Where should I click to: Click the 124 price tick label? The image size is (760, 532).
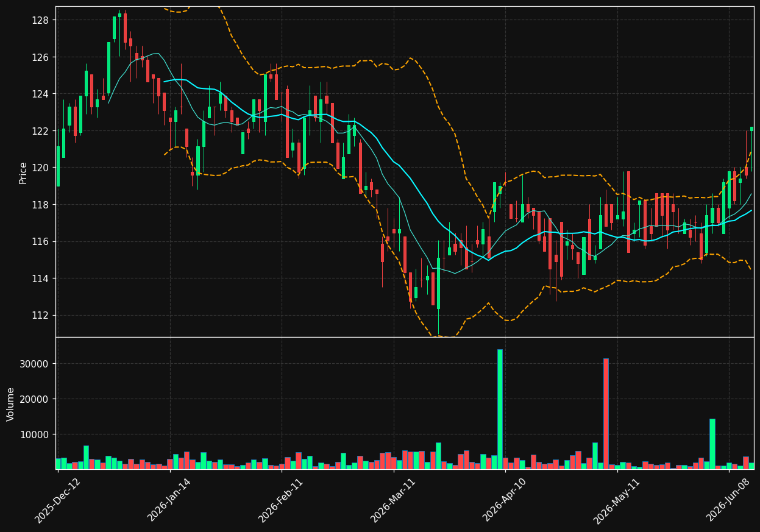click(41, 94)
